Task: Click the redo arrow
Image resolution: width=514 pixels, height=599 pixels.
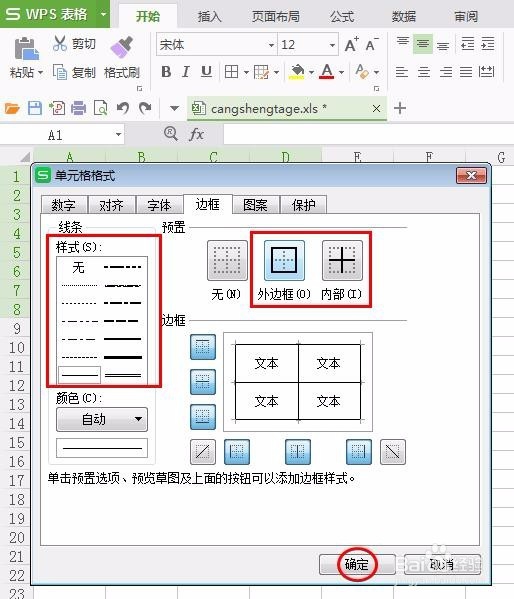Action: (x=145, y=108)
